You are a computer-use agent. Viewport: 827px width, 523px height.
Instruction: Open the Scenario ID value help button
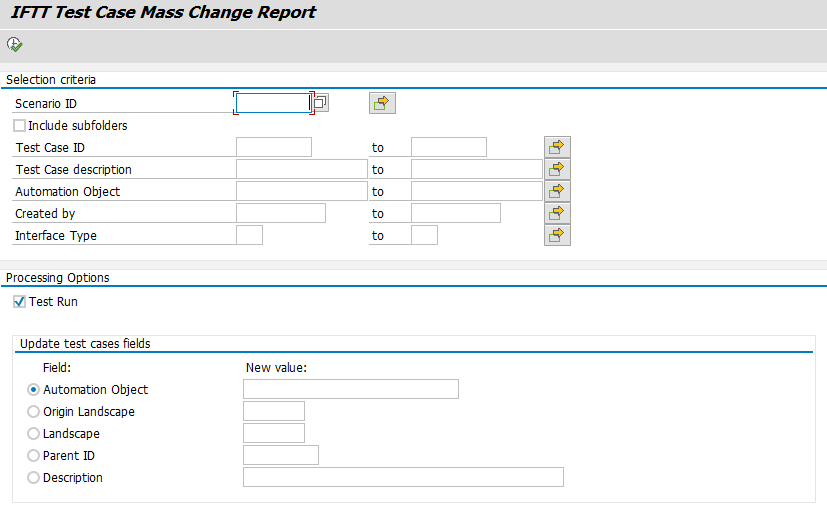pyautogui.click(x=321, y=102)
